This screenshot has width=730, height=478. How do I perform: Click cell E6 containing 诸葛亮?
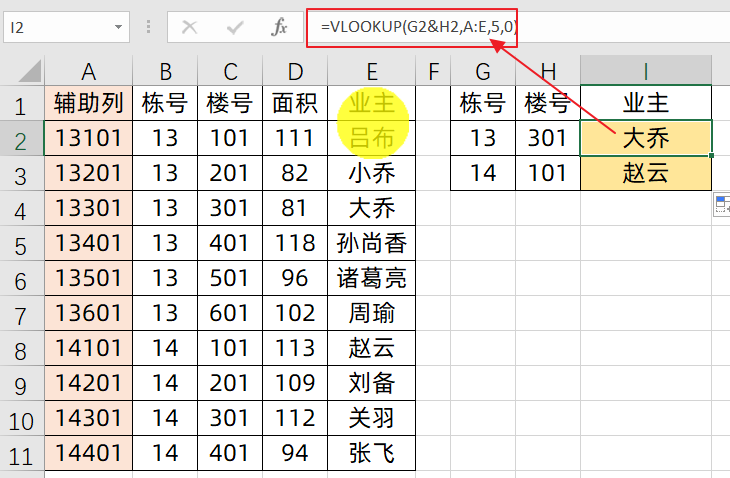tap(372, 278)
